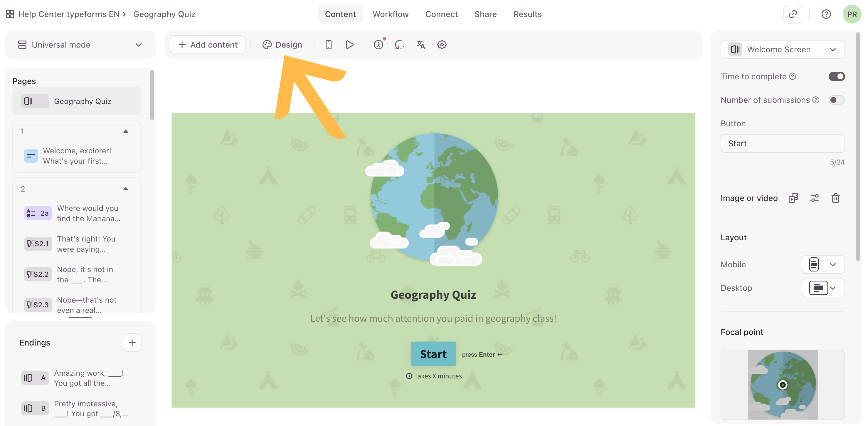The image size is (868, 426).
Task: Click the Add content button
Action: click(208, 45)
